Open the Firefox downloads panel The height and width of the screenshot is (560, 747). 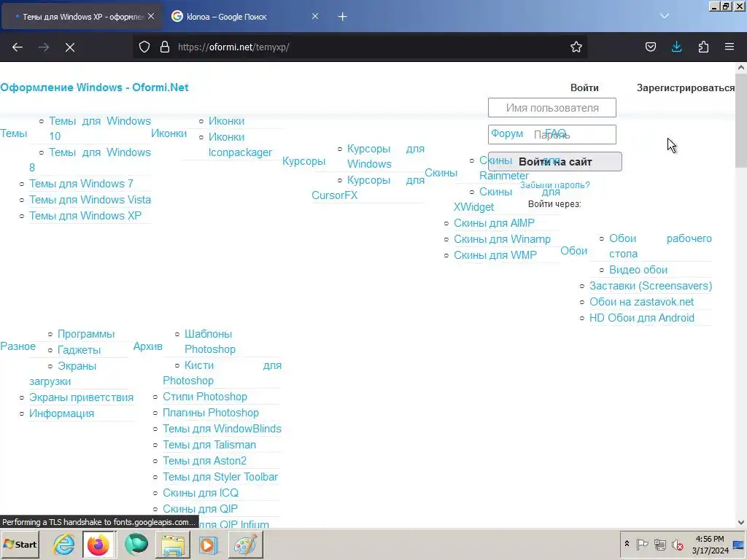(677, 47)
